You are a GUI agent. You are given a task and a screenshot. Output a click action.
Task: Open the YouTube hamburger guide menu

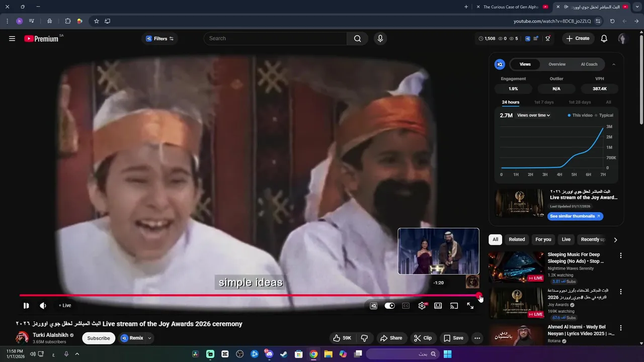click(12, 39)
